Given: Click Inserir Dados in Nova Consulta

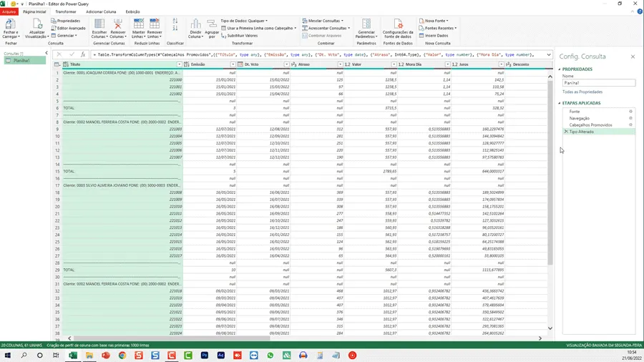Looking at the screenshot, I should [x=434, y=35].
